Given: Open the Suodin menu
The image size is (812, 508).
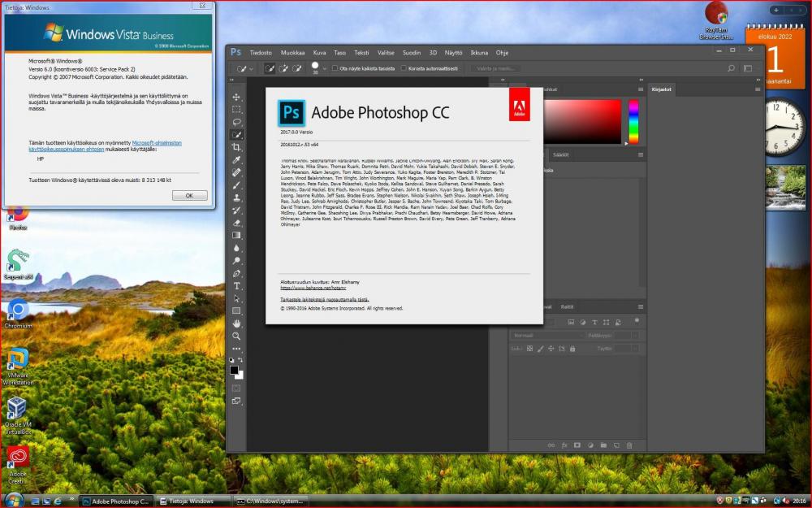Looking at the screenshot, I should pyautogui.click(x=412, y=52).
